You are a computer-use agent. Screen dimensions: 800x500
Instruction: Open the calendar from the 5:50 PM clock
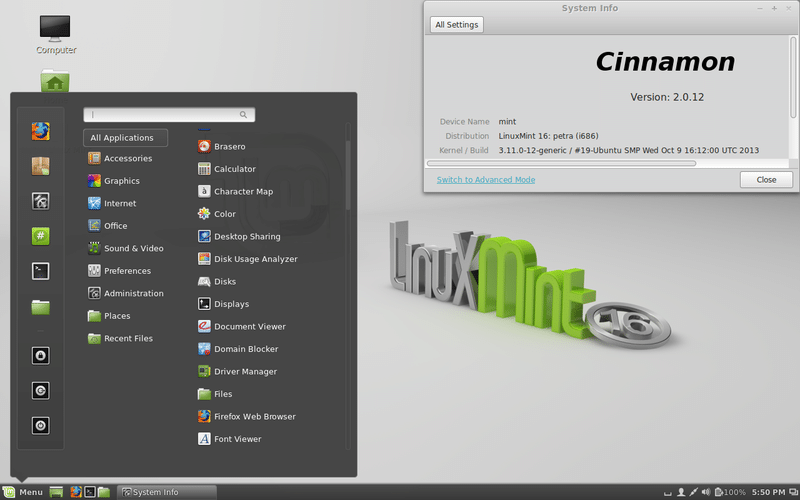768,492
